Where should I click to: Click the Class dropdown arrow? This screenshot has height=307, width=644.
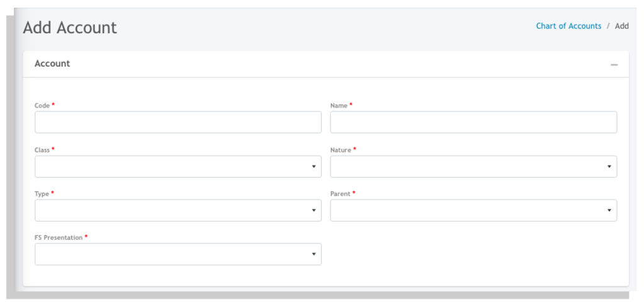click(x=314, y=167)
